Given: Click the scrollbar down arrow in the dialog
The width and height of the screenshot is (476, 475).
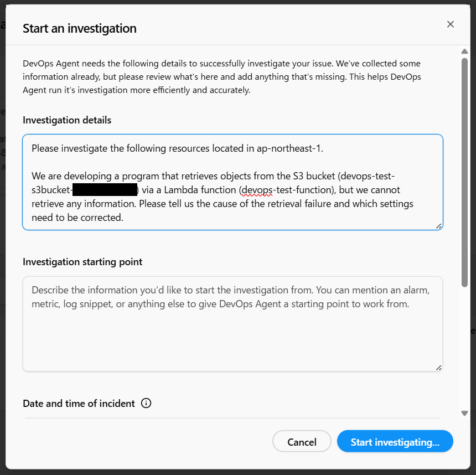Looking at the screenshot, I should (x=464, y=413).
